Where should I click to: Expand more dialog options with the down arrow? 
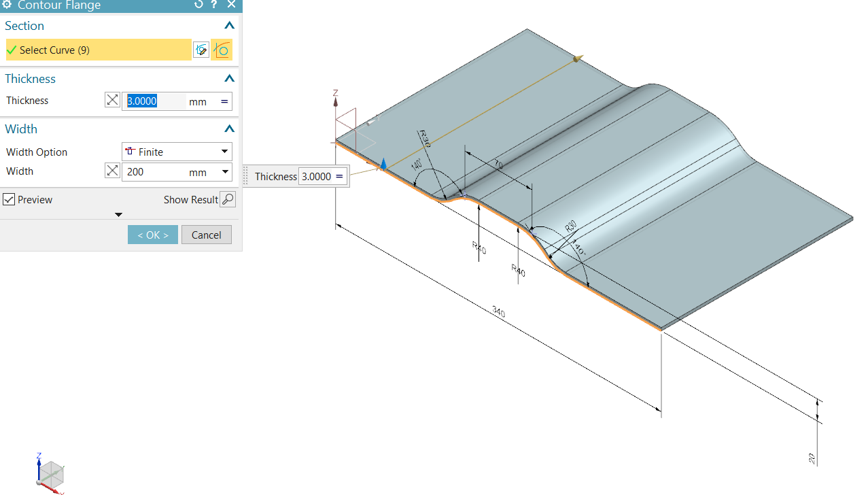point(118,214)
